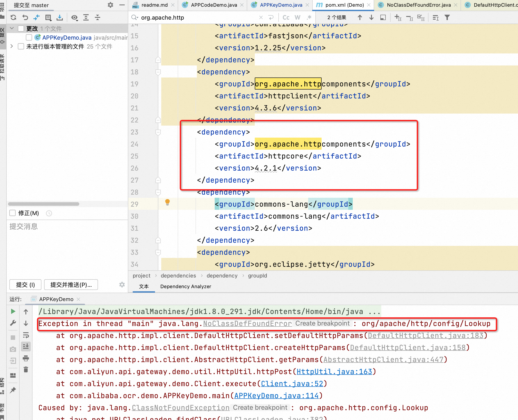Go to previous search occurrence
Screen dimensions: 518x420
tap(360, 17)
